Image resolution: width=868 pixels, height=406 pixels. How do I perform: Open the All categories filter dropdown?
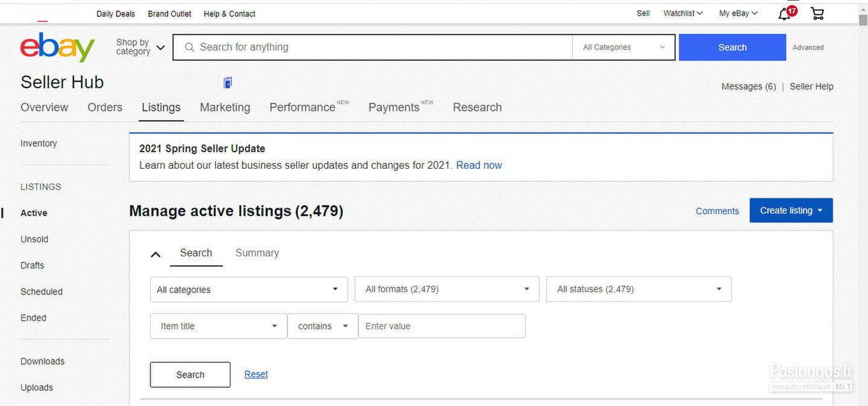(249, 290)
